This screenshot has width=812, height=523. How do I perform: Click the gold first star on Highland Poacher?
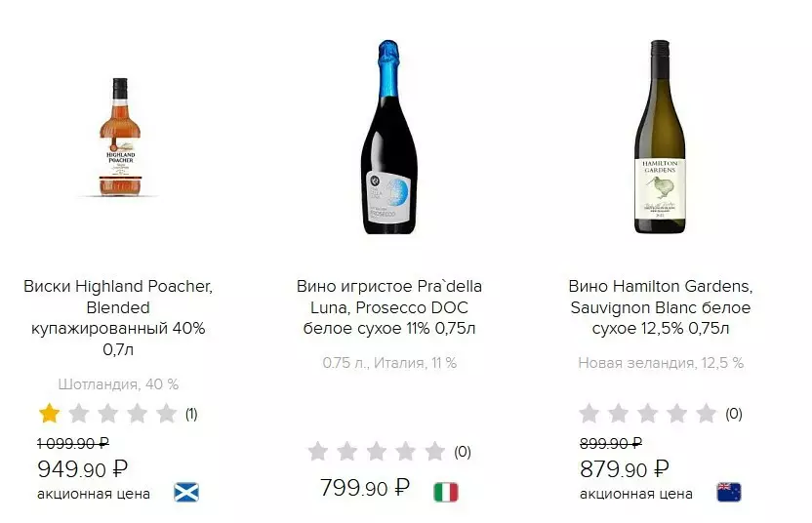point(50,414)
